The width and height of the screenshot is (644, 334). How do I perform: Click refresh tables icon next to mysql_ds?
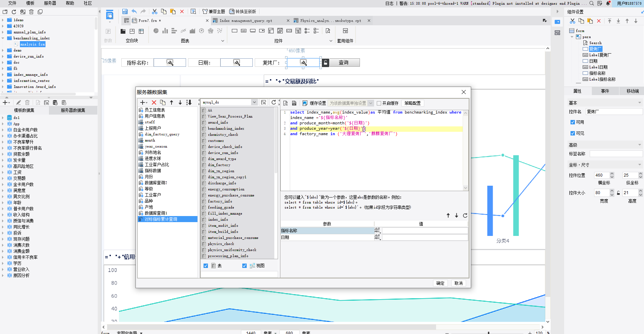[274, 102]
